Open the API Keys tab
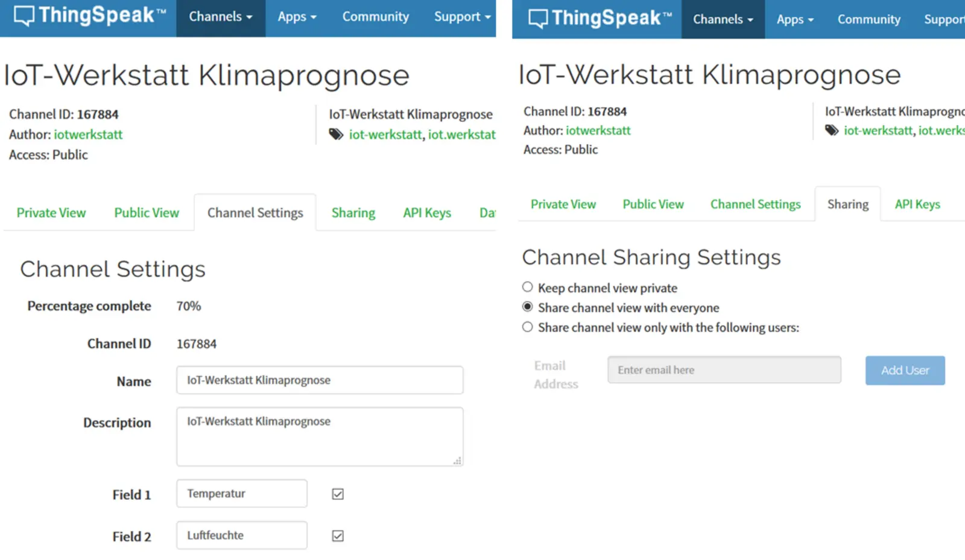This screenshot has height=560, width=965. (426, 212)
